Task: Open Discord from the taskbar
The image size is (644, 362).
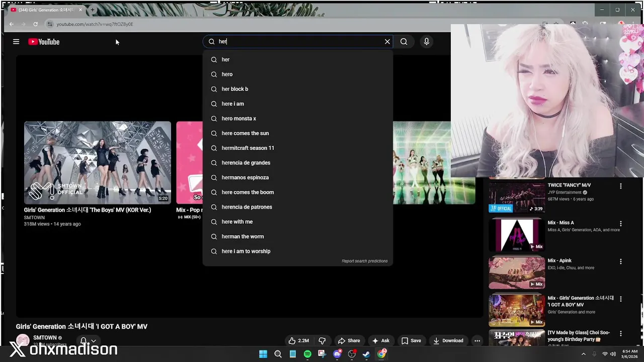Action: (x=337, y=354)
